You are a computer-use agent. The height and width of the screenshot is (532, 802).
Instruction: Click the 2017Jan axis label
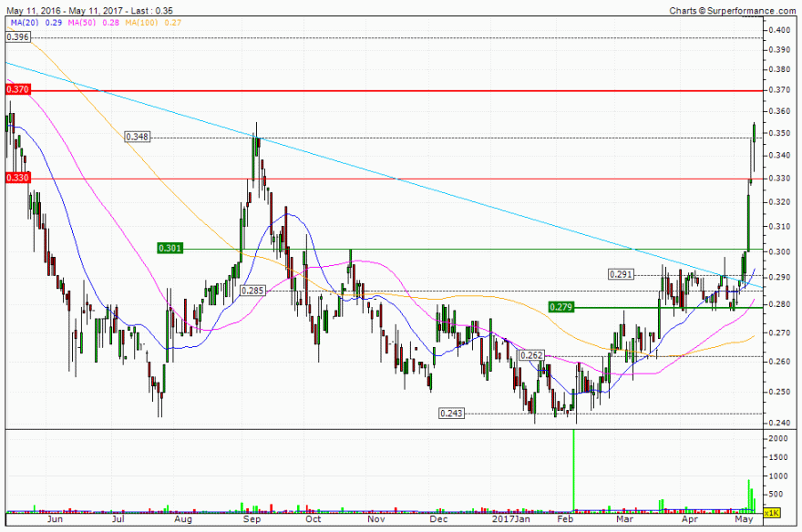[510, 519]
